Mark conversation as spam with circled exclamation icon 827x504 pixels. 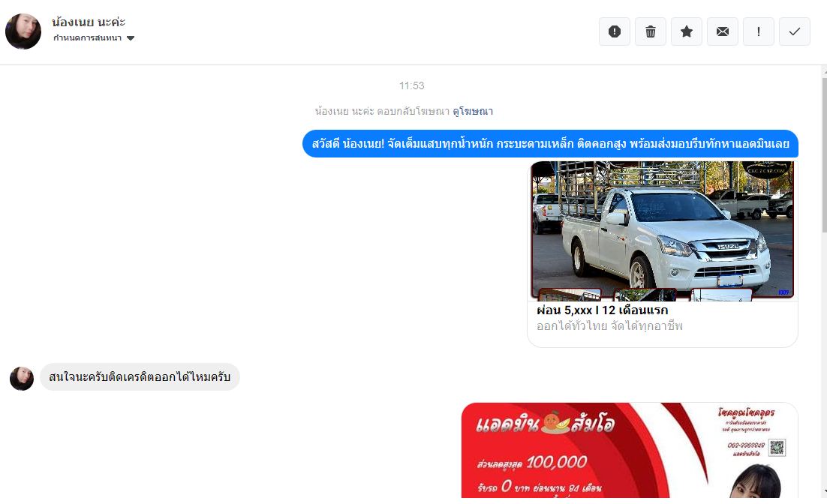[x=614, y=31]
